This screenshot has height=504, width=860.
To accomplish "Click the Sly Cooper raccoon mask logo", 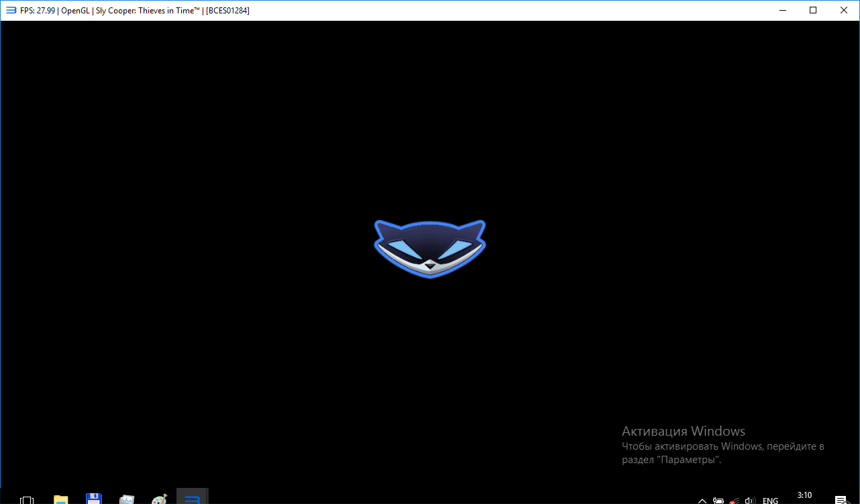I will tap(429, 248).
